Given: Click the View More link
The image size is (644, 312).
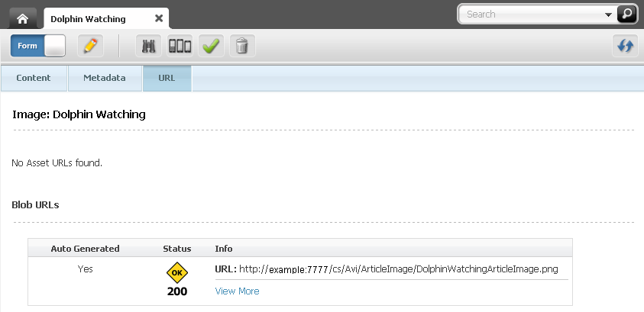Looking at the screenshot, I should tap(238, 291).
